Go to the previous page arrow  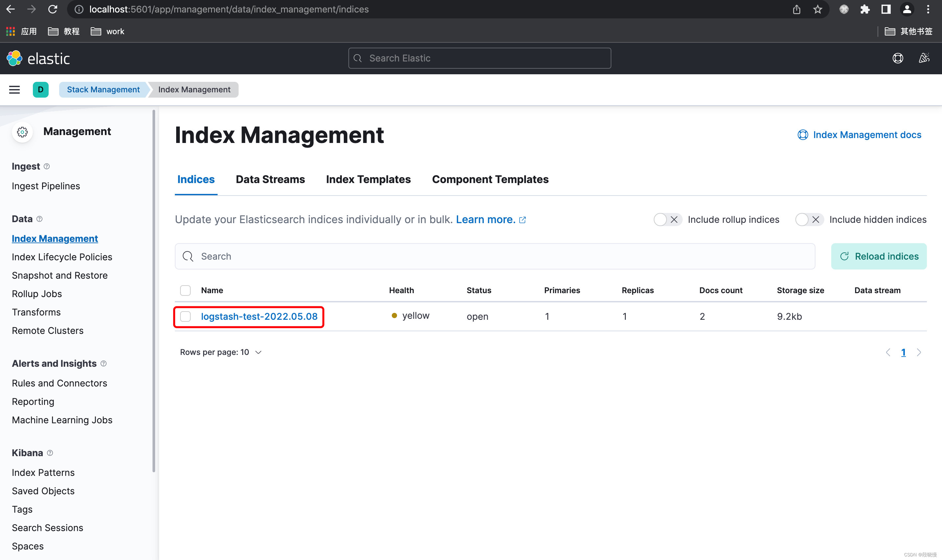[888, 352]
